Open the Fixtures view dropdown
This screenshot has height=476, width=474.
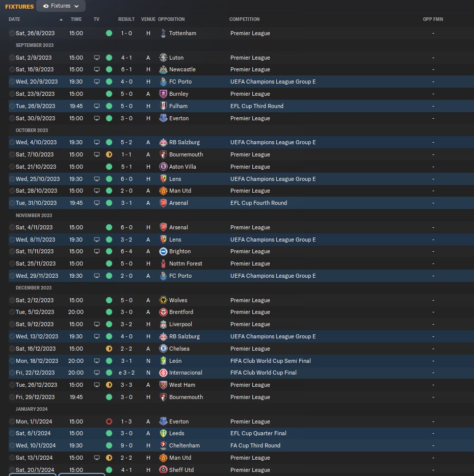61,6
